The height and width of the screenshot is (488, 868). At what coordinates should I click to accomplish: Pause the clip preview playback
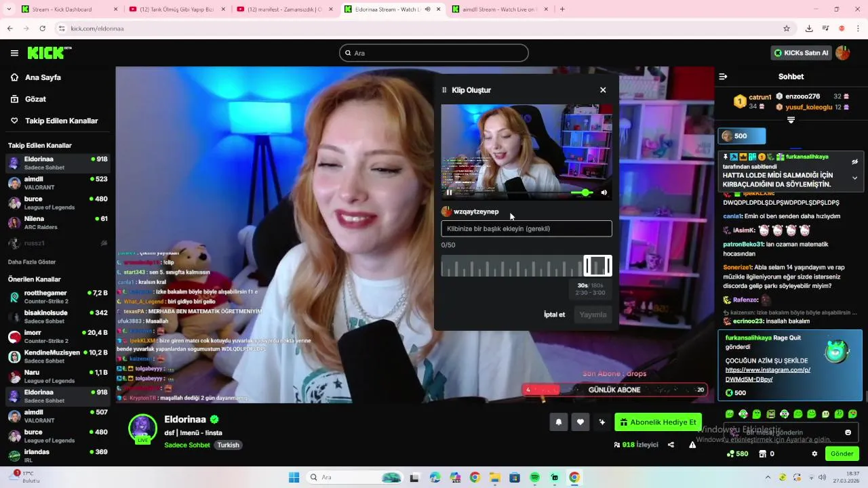[x=449, y=192]
